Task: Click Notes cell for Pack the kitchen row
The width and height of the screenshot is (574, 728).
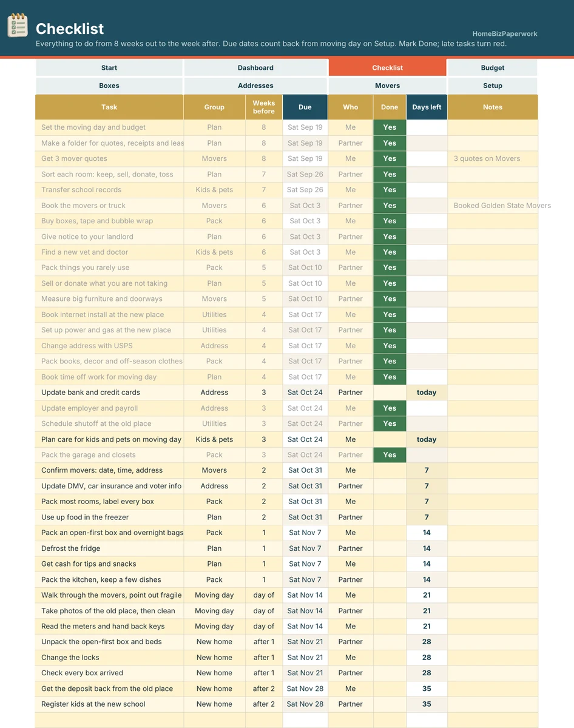Action: coord(493,579)
